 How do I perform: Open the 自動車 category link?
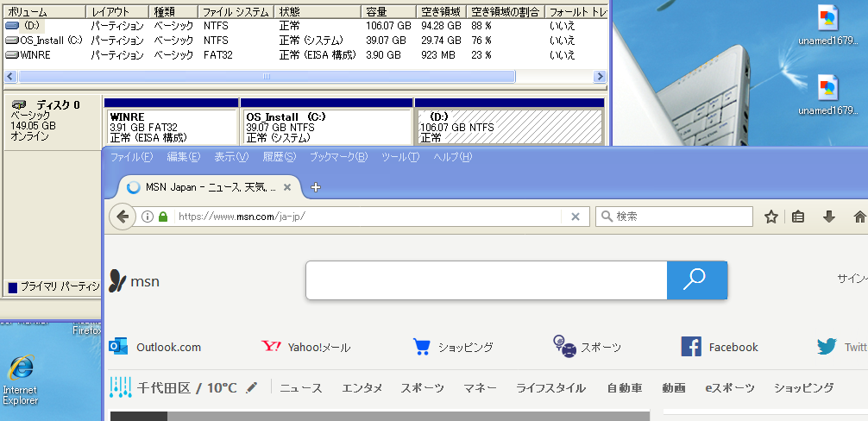click(625, 388)
